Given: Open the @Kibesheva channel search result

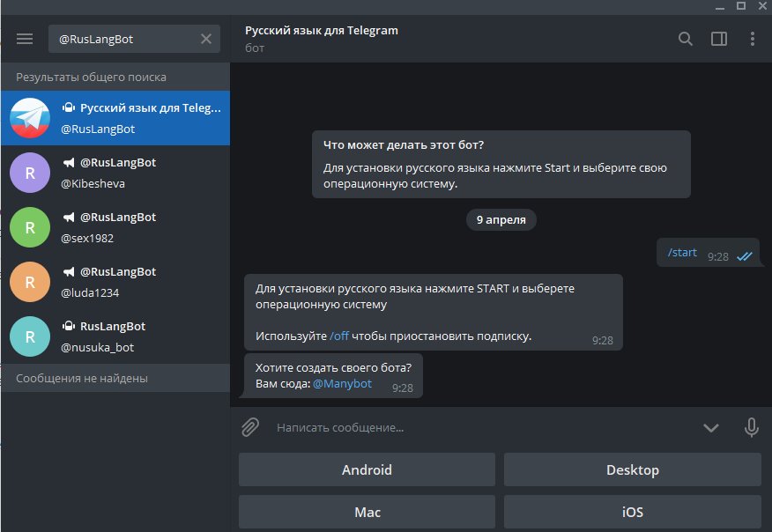Looking at the screenshot, I should [115, 173].
